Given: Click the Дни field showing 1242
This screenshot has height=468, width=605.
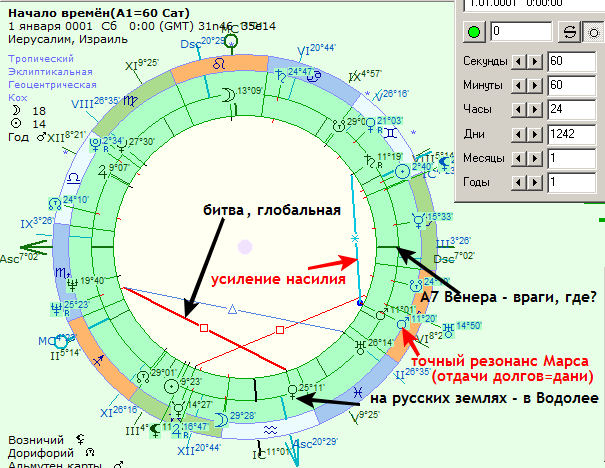Looking at the screenshot, I should click(572, 134).
